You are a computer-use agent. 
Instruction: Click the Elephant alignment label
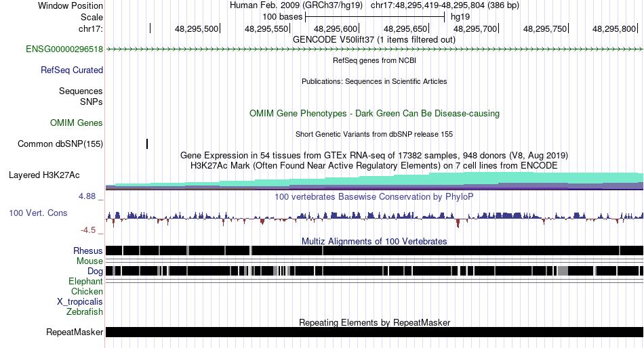pyautogui.click(x=86, y=282)
